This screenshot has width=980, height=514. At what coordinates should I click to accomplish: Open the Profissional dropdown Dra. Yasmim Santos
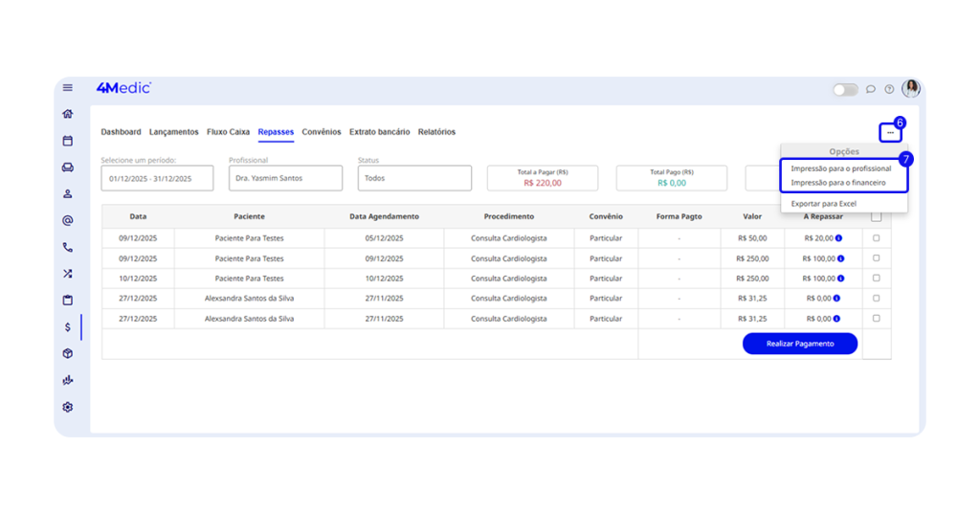tap(285, 178)
